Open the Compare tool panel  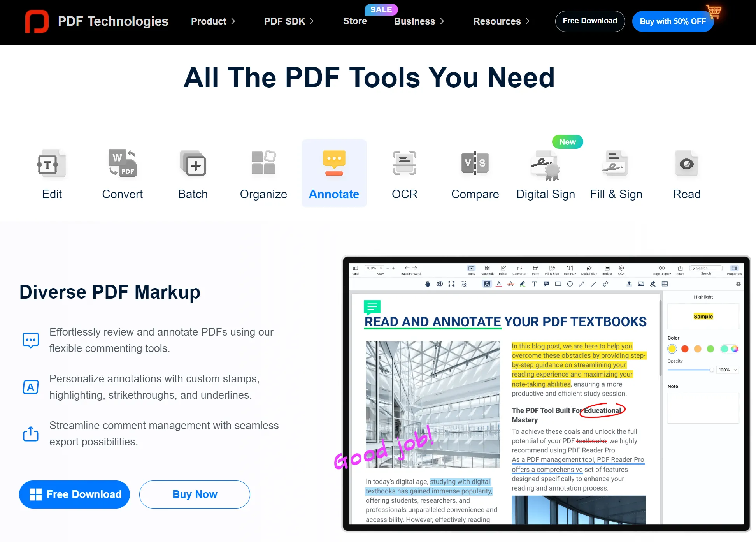pos(475,173)
